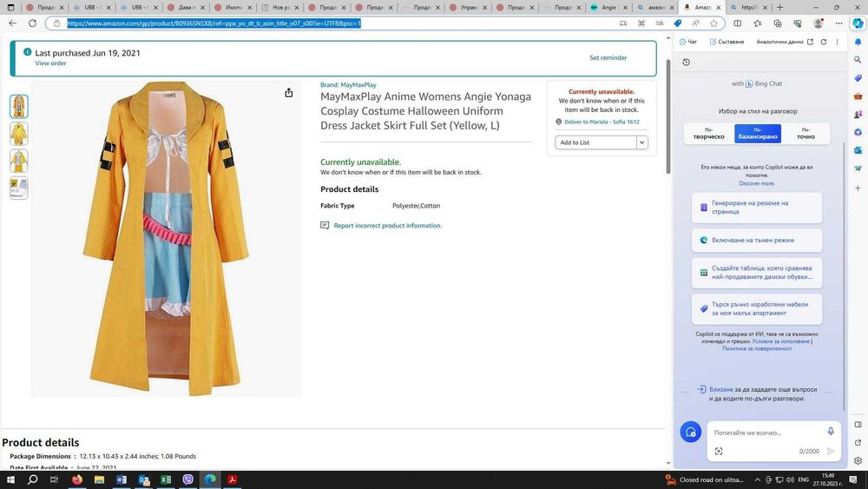This screenshot has width=868, height=489.
Task: Choose Генериране на резюме на страница suggestion
Action: 757,207
